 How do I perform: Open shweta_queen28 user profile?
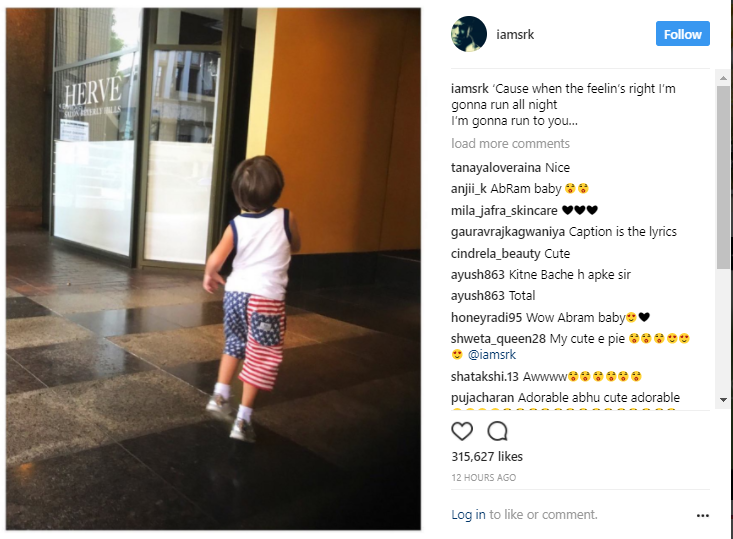coord(498,339)
